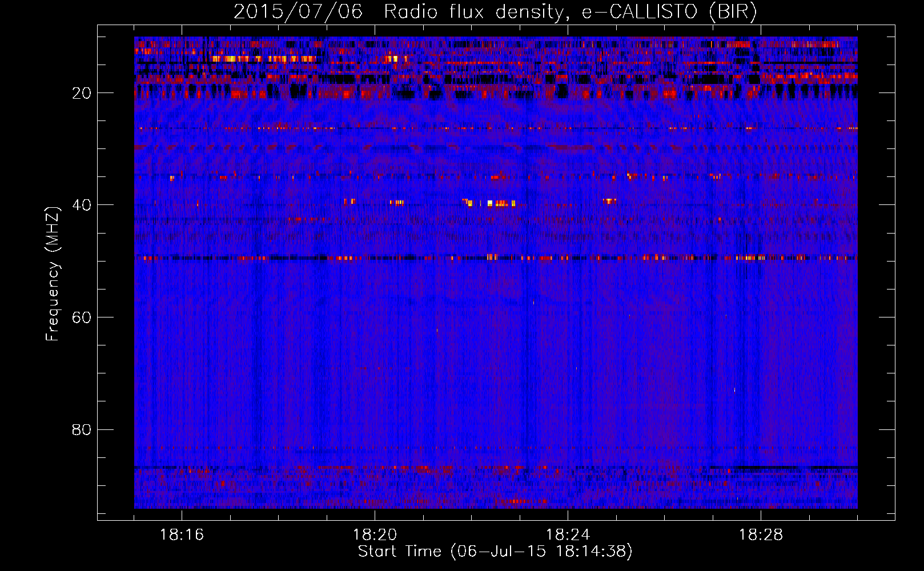Click the yellow emission streak near 14 MHz
924x571 pixels.
pos(234,58)
